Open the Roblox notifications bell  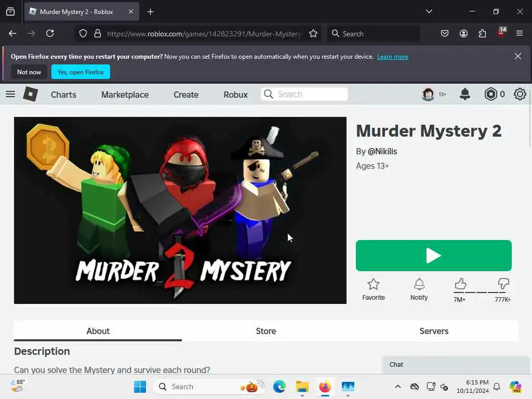[465, 94]
